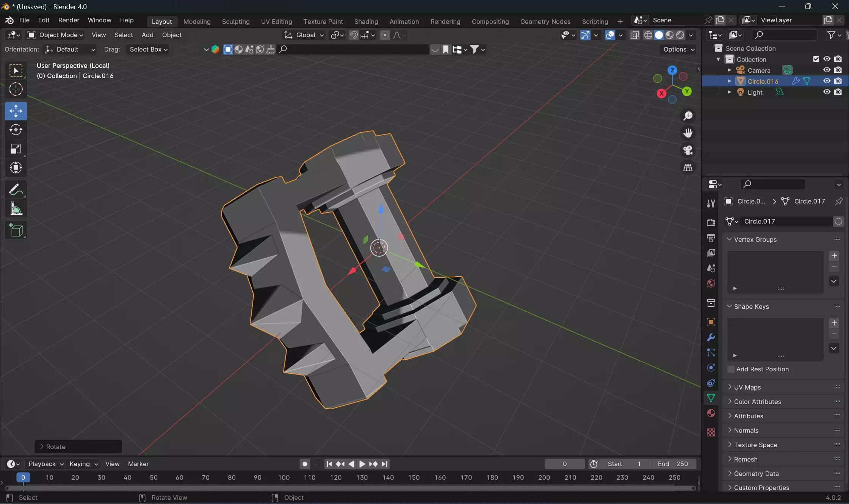Select the Scale tool
849x504 pixels.
(16, 149)
